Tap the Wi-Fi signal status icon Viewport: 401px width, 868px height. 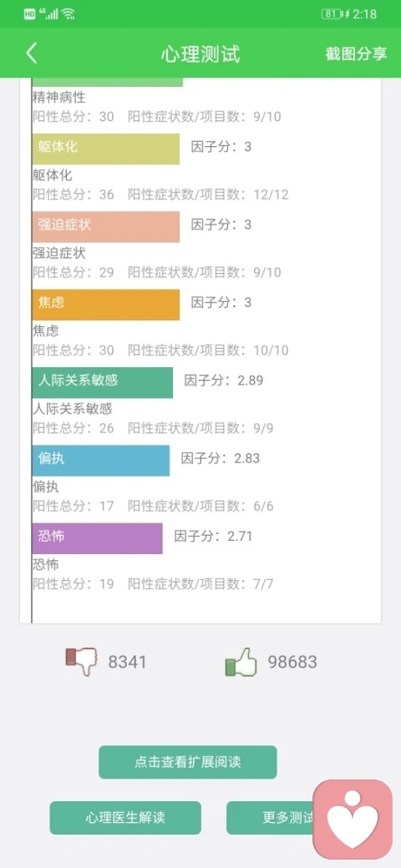point(69,14)
